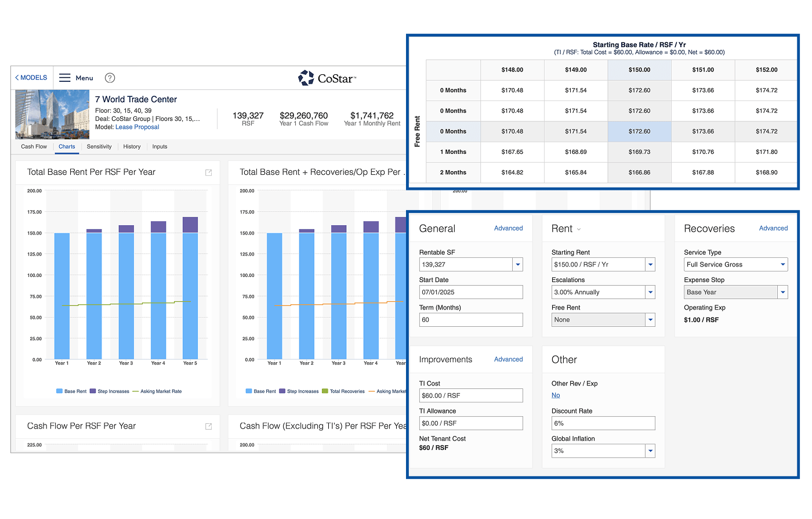Click the help question mark icon
The width and height of the screenshot is (812, 519).
pos(110,78)
